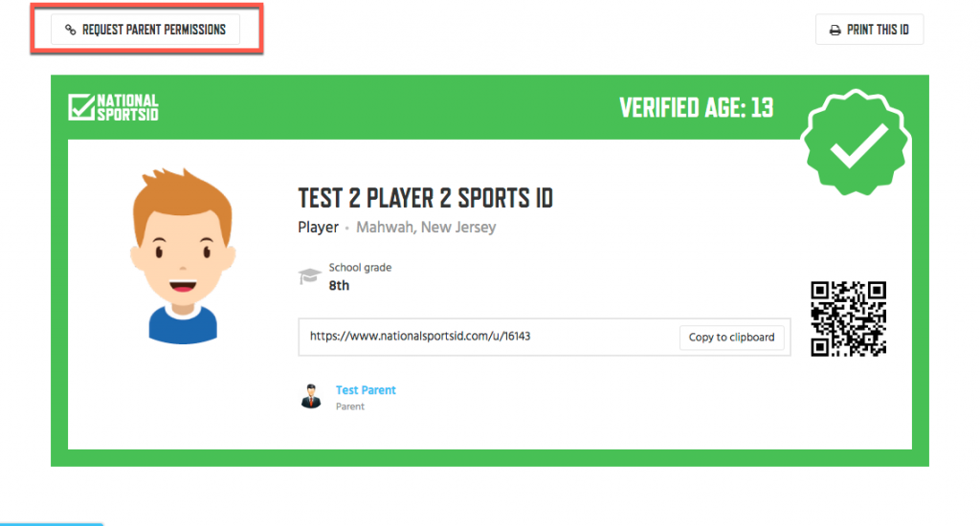Click the Request Parent Permissions button

click(145, 30)
